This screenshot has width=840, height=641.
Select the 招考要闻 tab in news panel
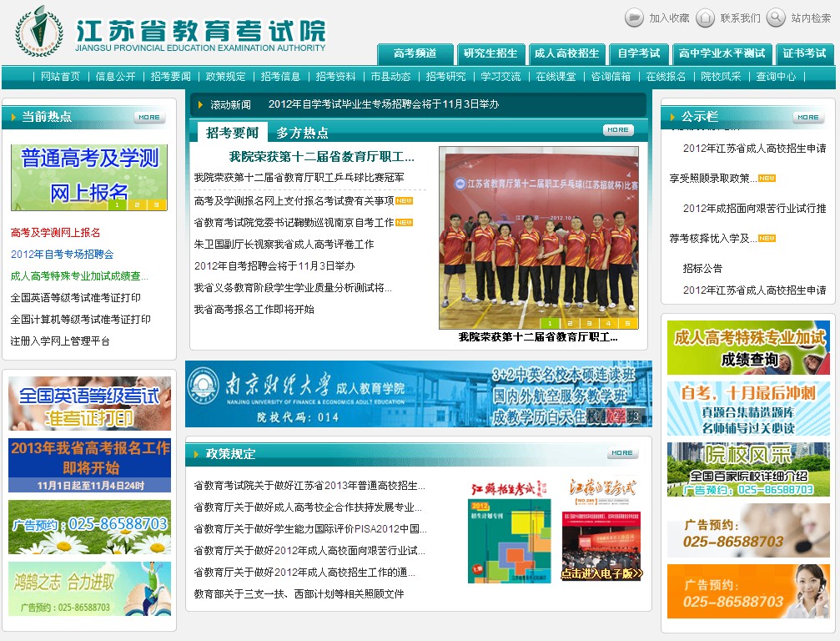233,133
